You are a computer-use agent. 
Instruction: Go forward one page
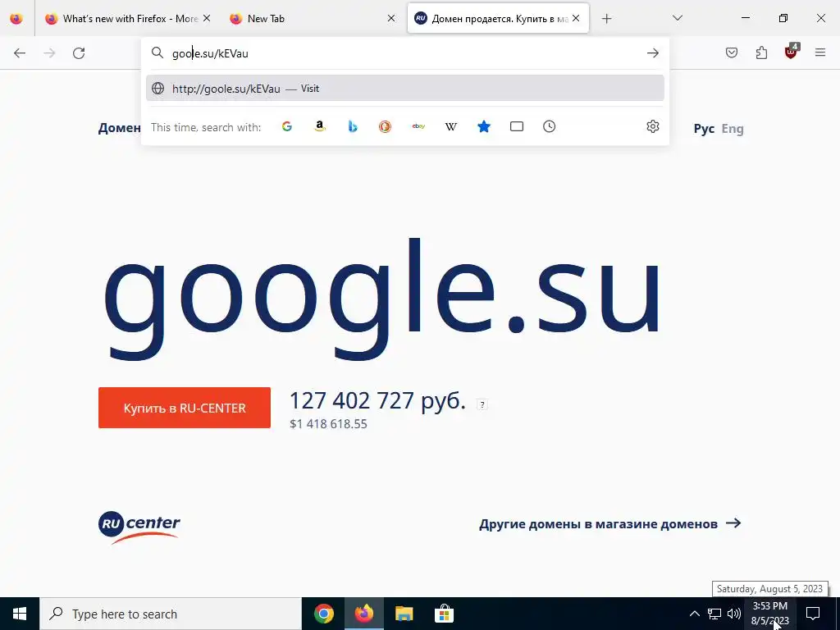[x=49, y=53]
